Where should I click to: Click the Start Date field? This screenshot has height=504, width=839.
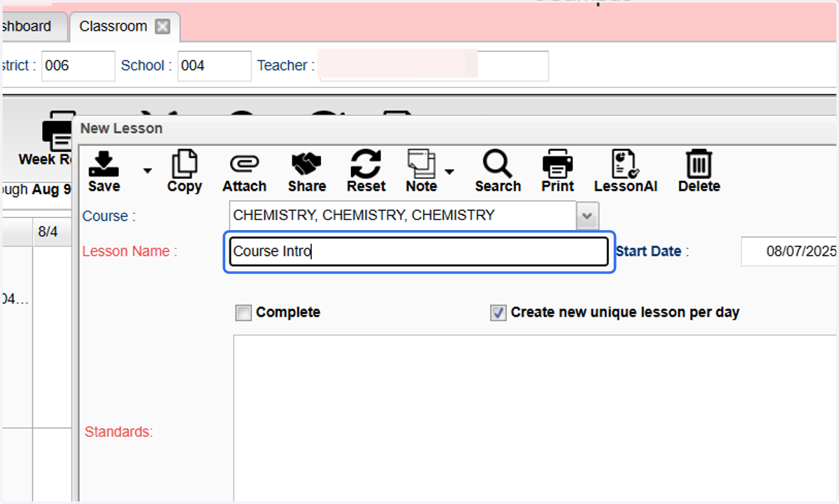790,252
